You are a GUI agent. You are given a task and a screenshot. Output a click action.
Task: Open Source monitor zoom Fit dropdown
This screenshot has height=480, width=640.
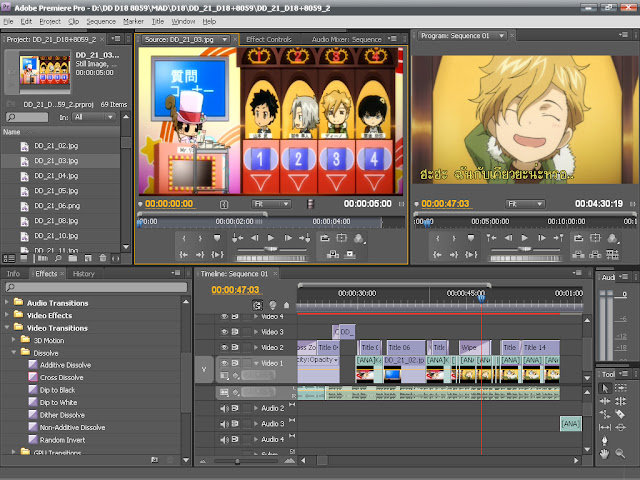point(271,204)
